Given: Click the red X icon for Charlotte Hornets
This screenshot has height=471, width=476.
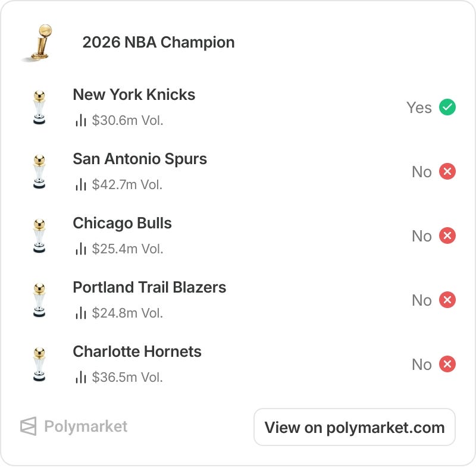Looking at the screenshot, I should 447,364.
